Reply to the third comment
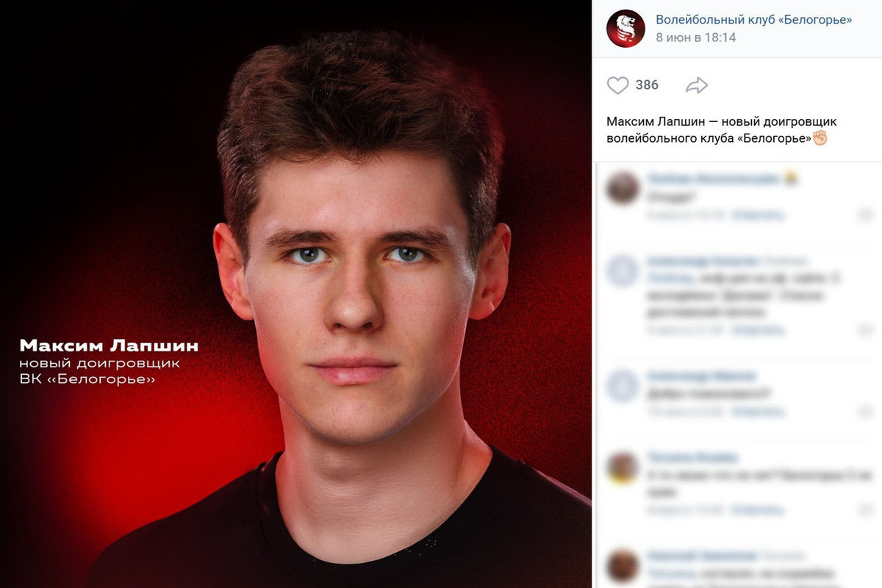This screenshot has width=882, height=588. 759,412
